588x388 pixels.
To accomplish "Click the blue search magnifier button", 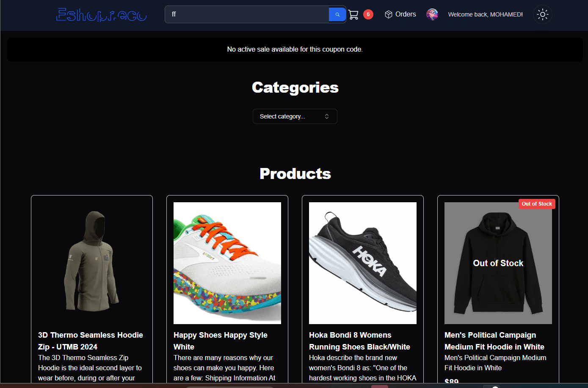I will click(x=337, y=14).
